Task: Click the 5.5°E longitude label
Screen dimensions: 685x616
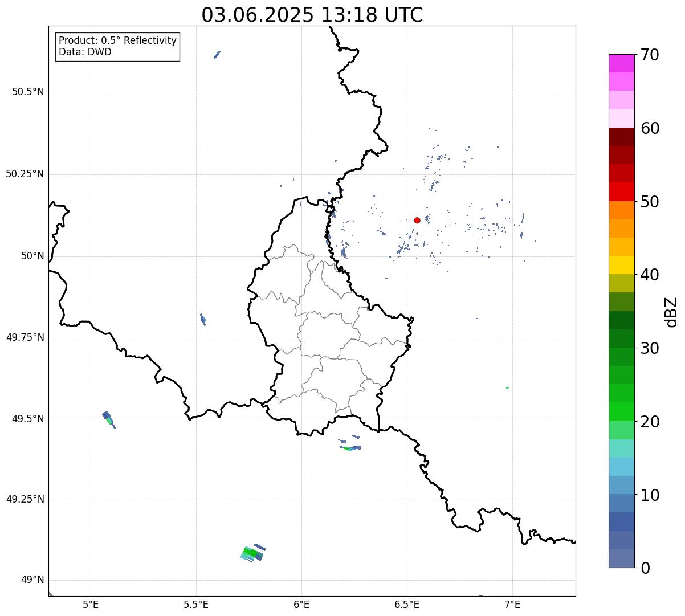Action: coord(196,604)
